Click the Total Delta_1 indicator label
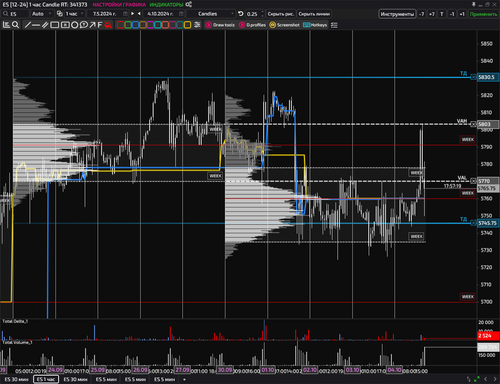 point(15,321)
